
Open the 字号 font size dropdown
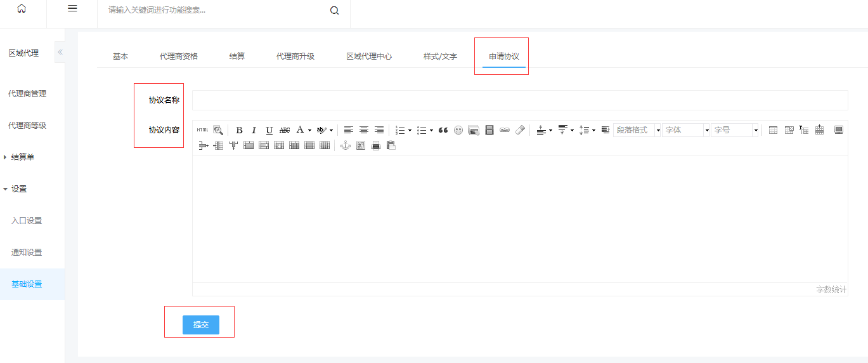click(735, 130)
